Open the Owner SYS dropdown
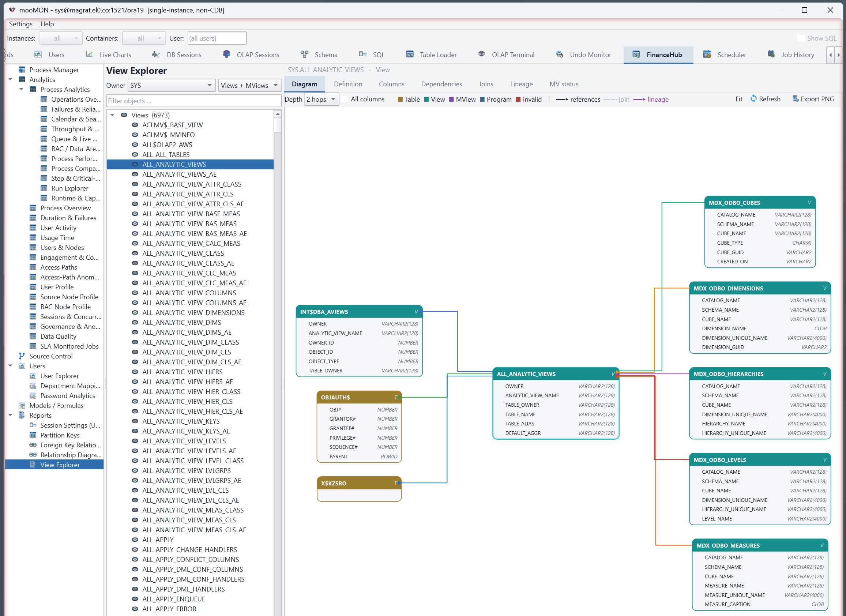Viewport: 846px width, 616px height. coord(172,86)
